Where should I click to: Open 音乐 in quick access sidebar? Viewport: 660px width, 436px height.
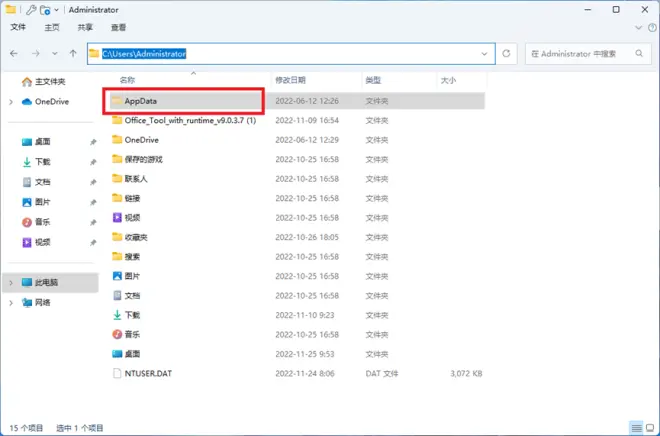[37, 222]
